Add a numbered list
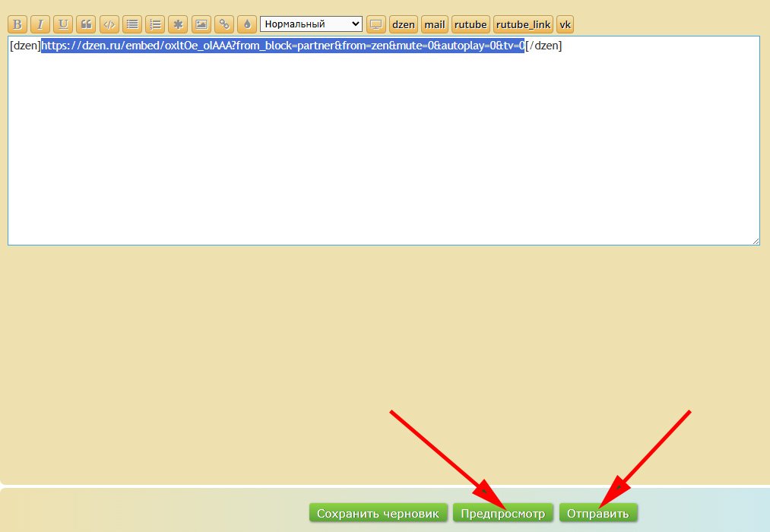Screen dimensions: 770x532 tap(155, 24)
